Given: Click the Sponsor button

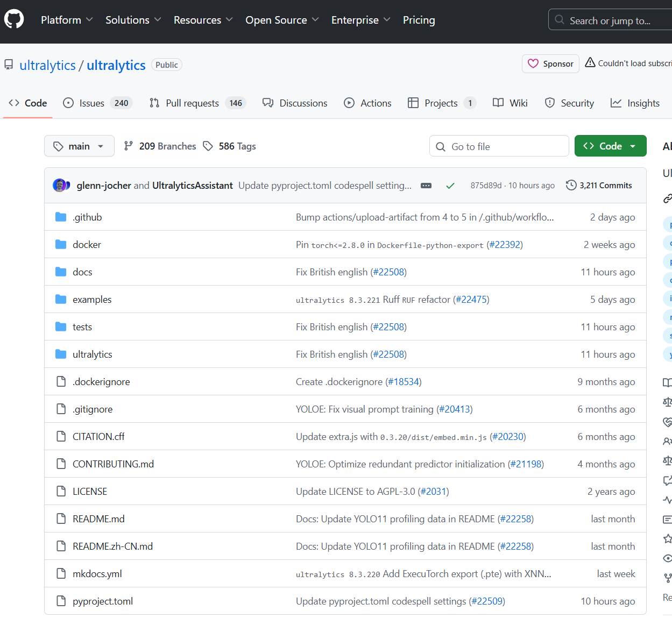Looking at the screenshot, I should (x=550, y=63).
